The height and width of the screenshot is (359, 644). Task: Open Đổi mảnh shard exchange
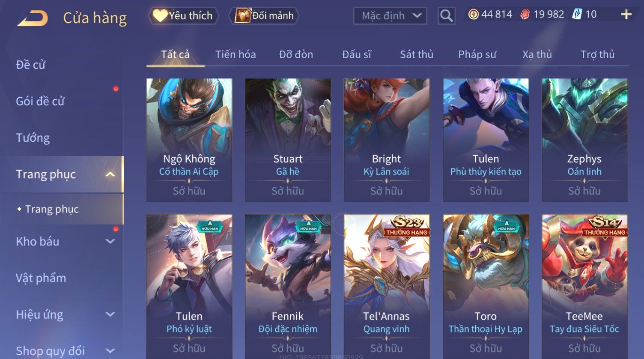[265, 16]
